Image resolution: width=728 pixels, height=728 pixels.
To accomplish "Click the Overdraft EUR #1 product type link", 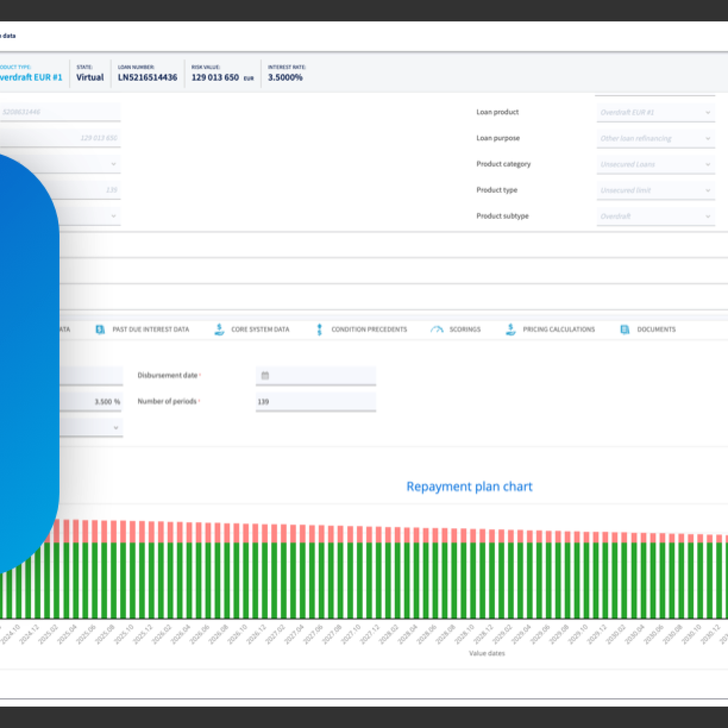I will point(31,77).
